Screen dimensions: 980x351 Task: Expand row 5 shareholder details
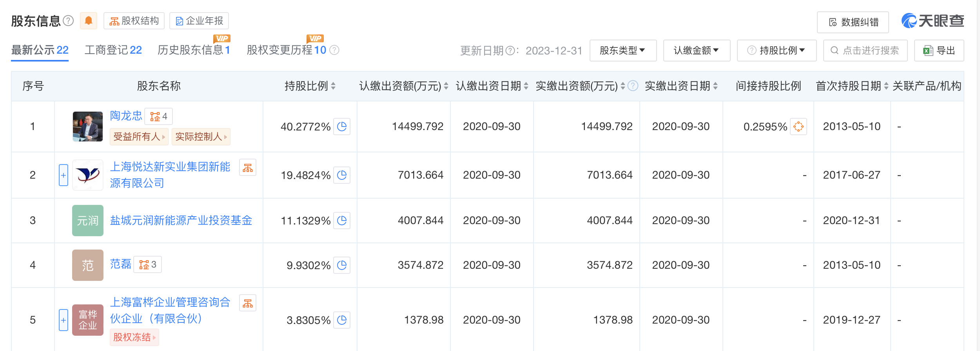pos(64,320)
